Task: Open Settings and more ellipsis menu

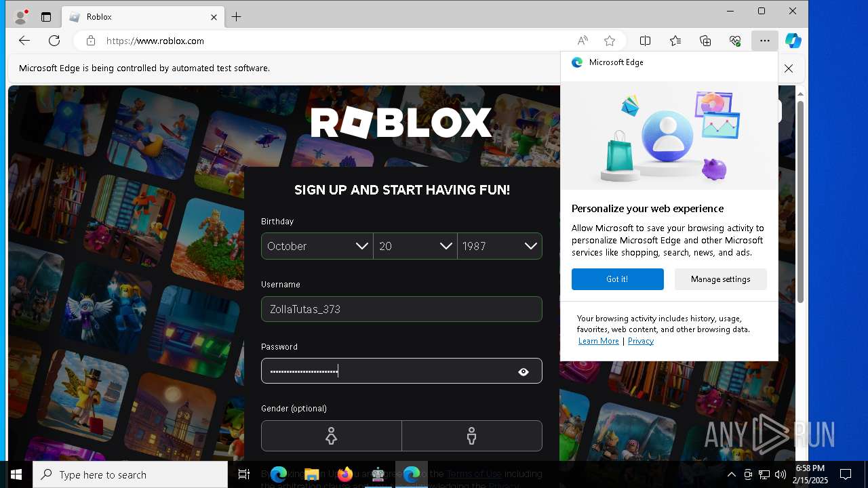Action: click(x=765, y=41)
